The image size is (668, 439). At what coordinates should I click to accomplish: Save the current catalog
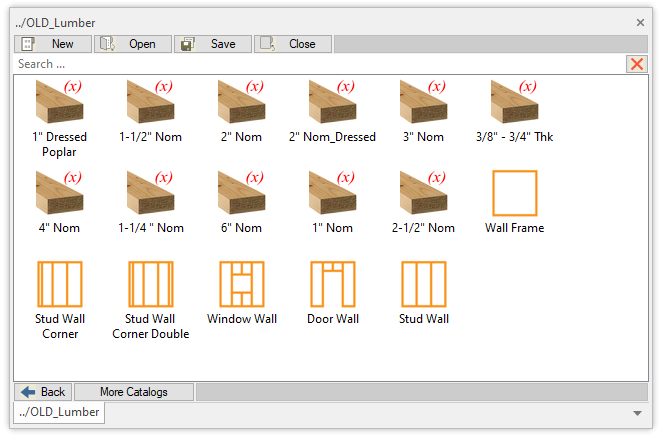point(212,44)
